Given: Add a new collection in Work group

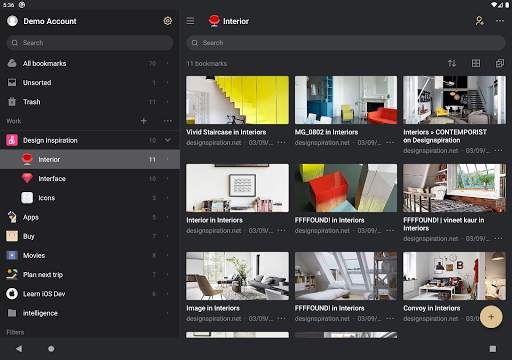Looking at the screenshot, I should coord(144,121).
